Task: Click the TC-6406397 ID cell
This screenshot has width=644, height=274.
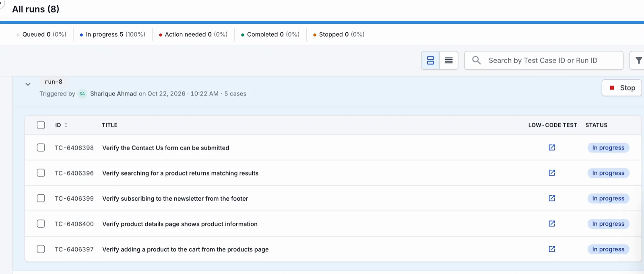Action: pyautogui.click(x=74, y=249)
